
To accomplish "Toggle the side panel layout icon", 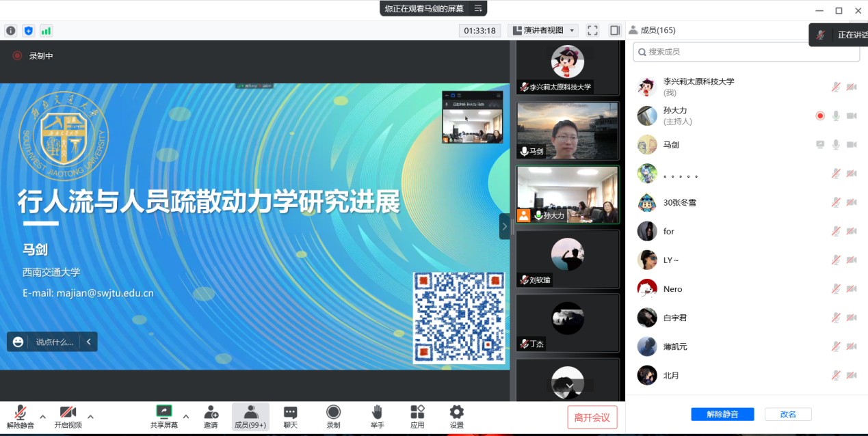I will [615, 30].
